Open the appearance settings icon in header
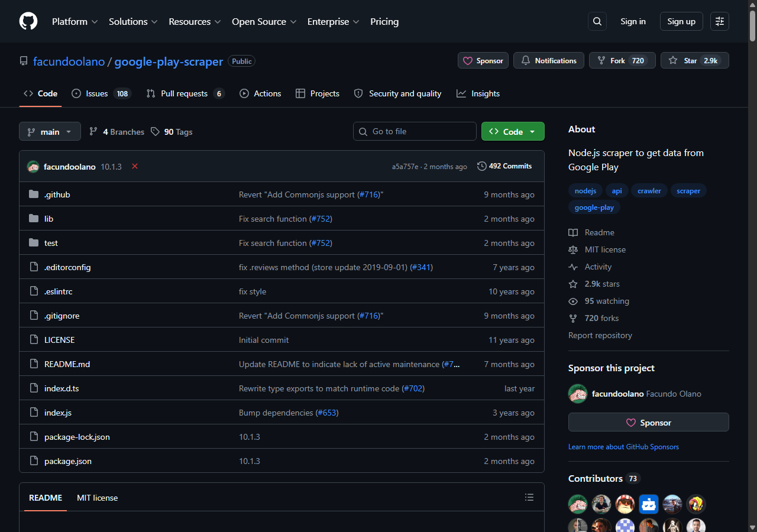Image resolution: width=757 pixels, height=532 pixels. click(x=720, y=21)
